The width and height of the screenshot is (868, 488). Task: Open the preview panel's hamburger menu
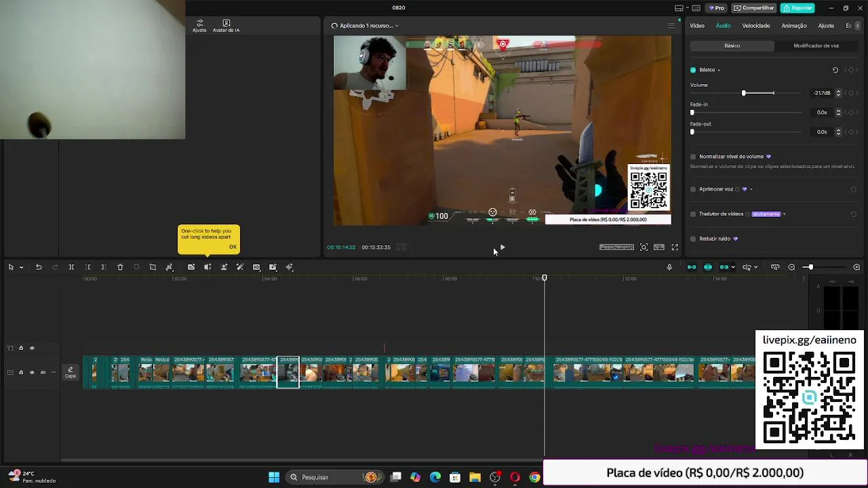click(x=671, y=26)
